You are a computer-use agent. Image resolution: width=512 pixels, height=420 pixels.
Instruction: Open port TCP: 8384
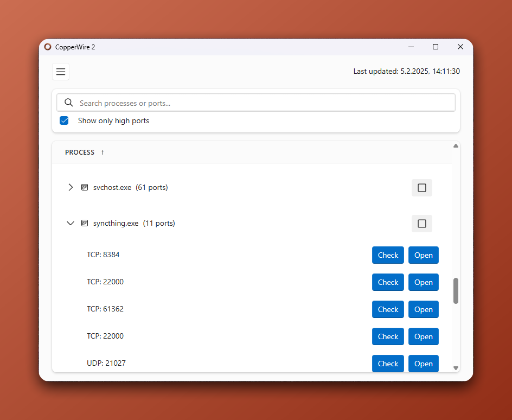pos(424,255)
